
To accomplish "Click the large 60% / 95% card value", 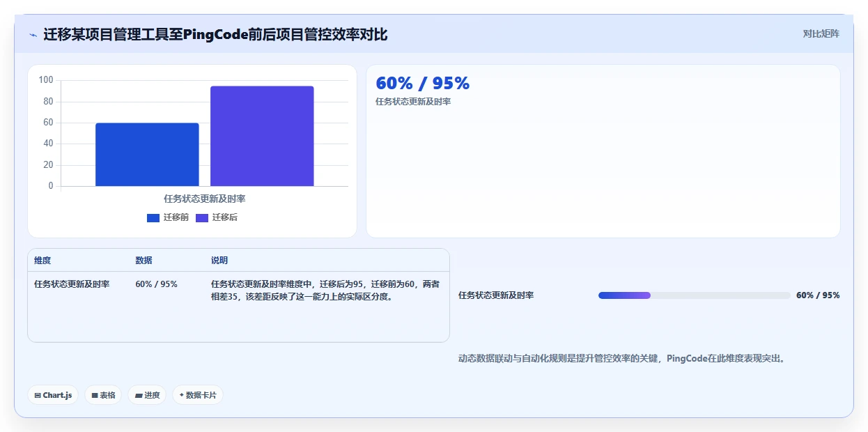I will (x=422, y=84).
